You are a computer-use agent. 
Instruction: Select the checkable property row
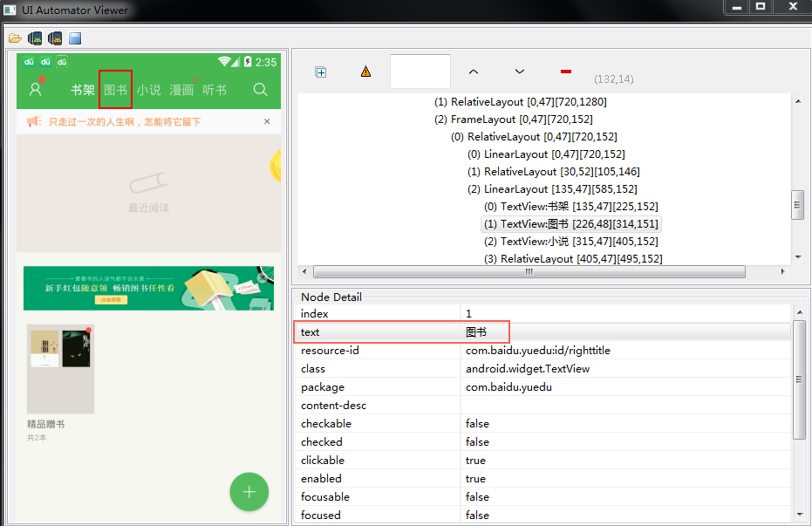543,423
